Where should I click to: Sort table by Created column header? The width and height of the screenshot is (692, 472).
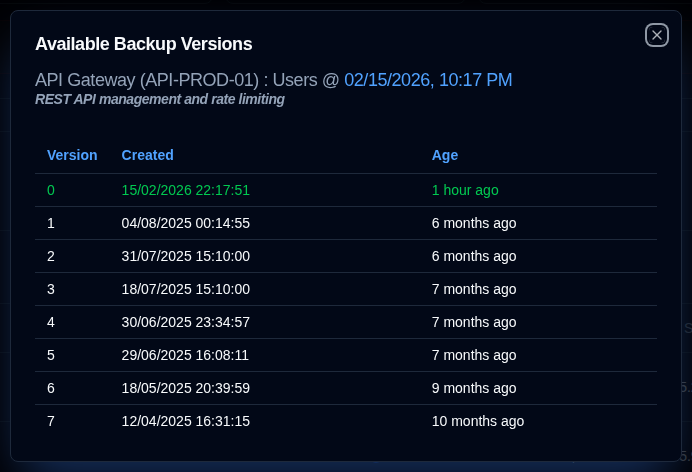point(147,155)
